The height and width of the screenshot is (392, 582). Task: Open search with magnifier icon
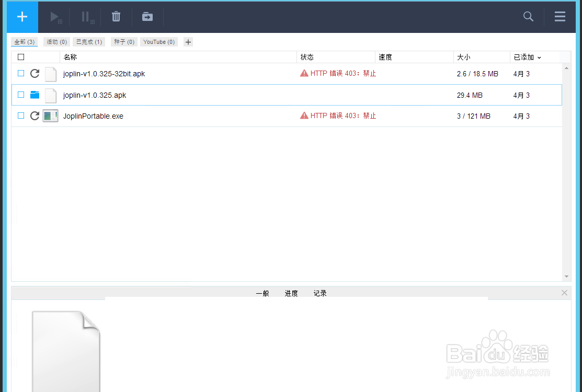click(x=528, y=16)
